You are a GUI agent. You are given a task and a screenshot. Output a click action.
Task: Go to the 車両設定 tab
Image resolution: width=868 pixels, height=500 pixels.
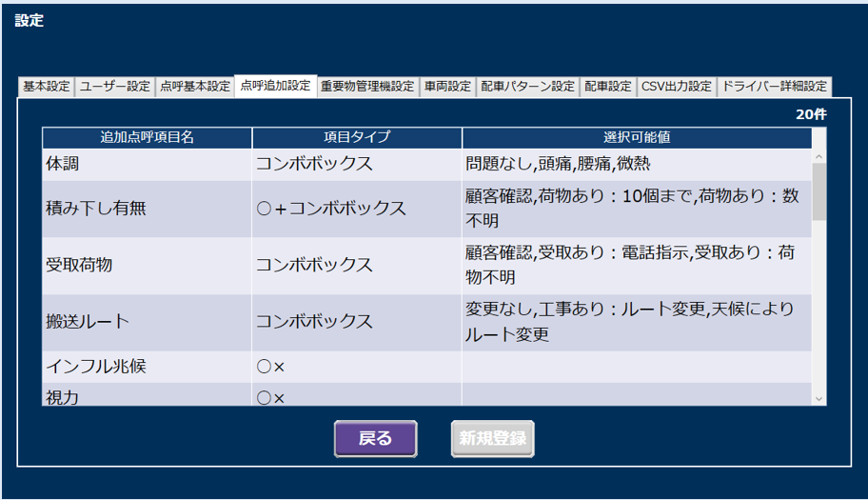pyautogui.click(x=447, y=87)
